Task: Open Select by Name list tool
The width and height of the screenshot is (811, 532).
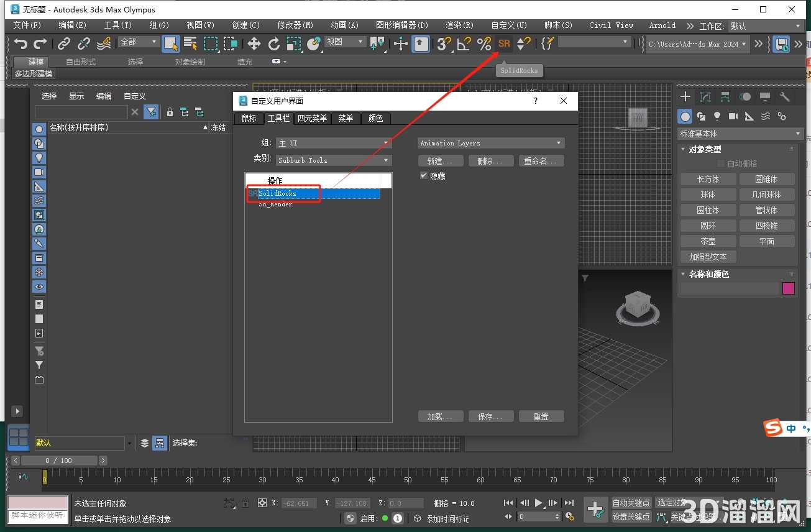Action: 191,44
